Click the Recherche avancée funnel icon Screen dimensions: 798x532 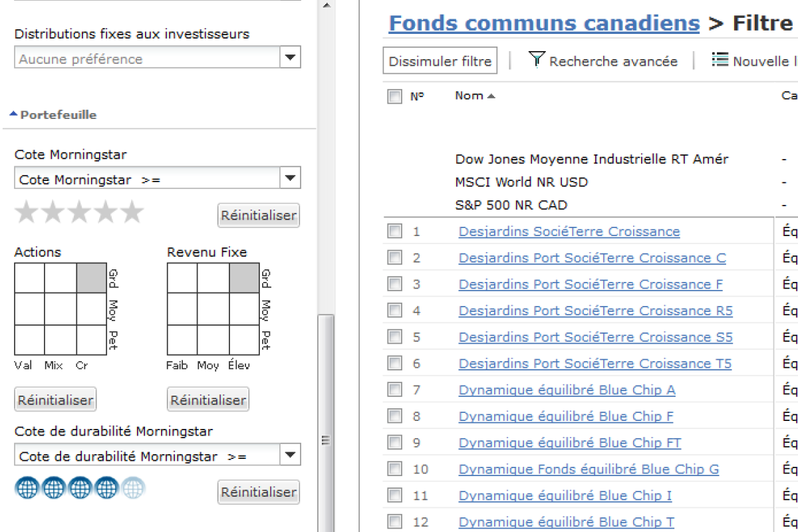[537, 60]
